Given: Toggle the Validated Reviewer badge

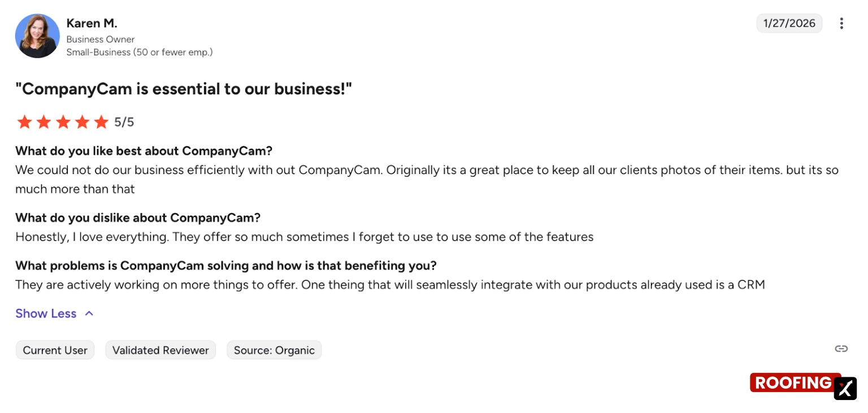Looking at the screenshot, I should tap(160, 350).
